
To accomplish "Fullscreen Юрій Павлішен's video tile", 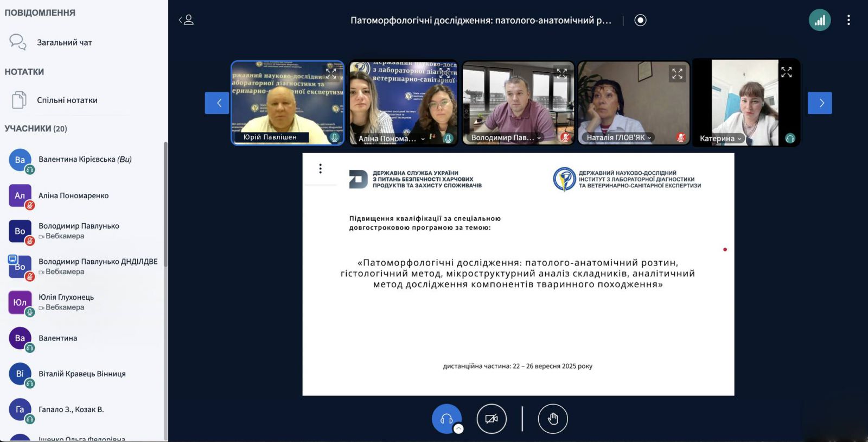I will (331, 73).
